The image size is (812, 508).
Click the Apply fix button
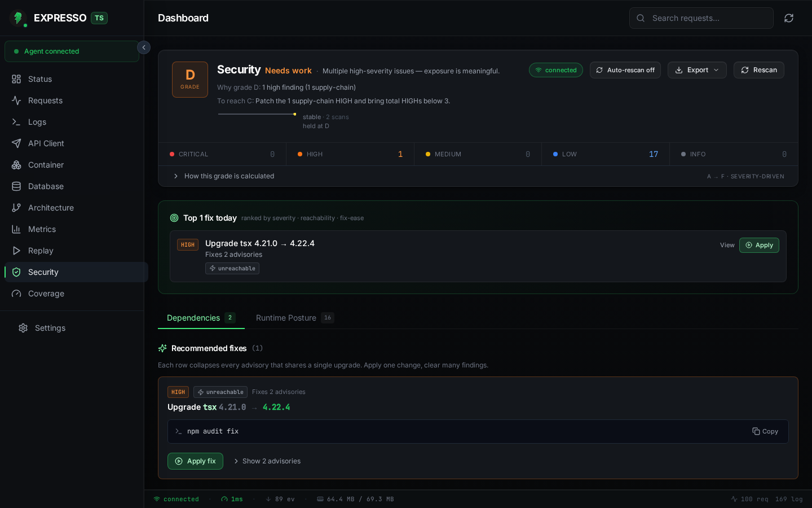195,461
